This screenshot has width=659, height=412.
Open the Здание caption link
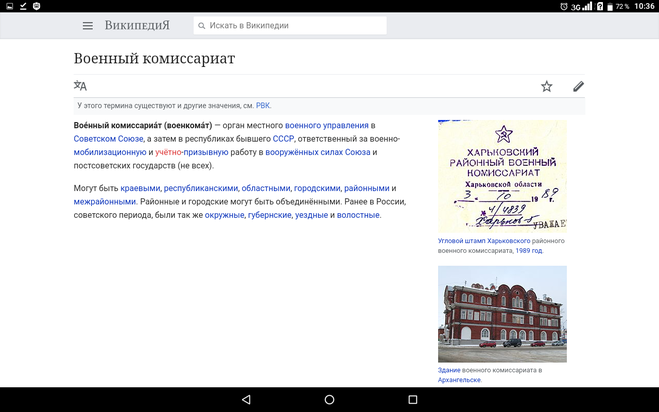pos(449,370)
